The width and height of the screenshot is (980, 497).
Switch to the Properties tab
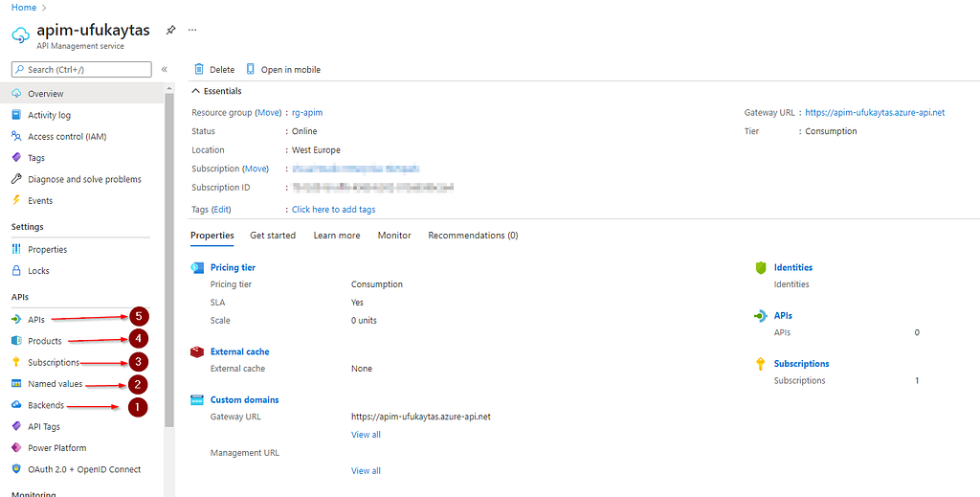click(x=212, y=236)
